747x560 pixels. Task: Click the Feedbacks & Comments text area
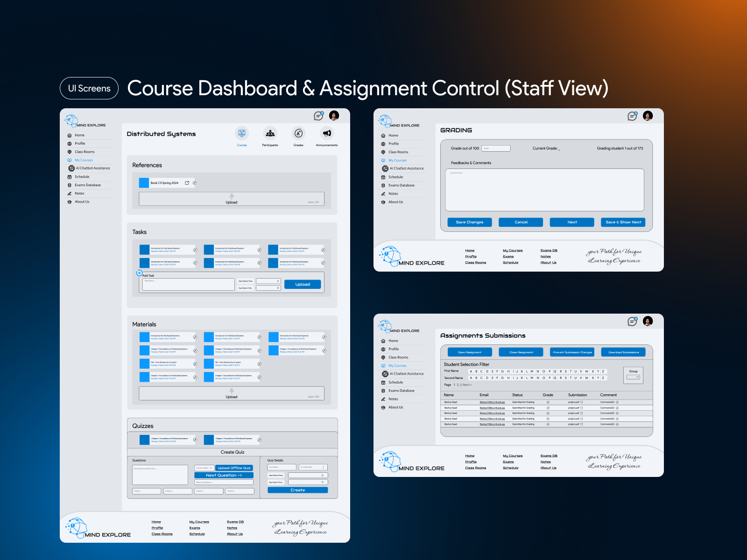tap(544, 190)
